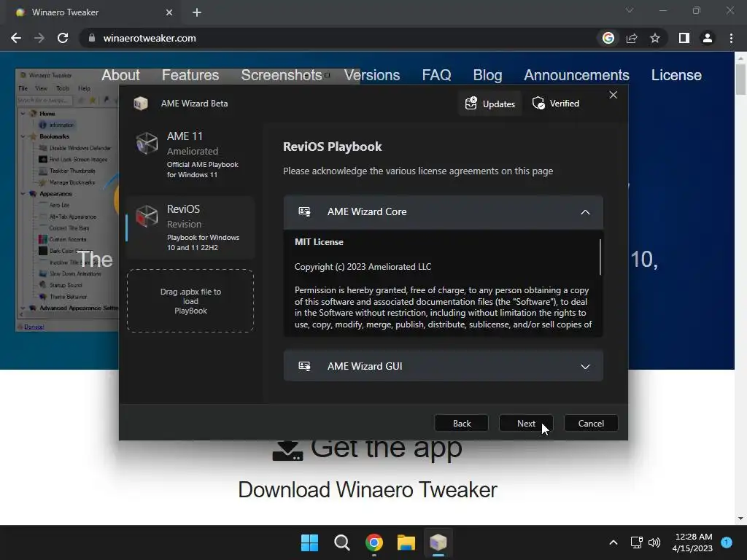The image size is (747, 560).
Task: Open the notification center badge
Action: (727, 542)
